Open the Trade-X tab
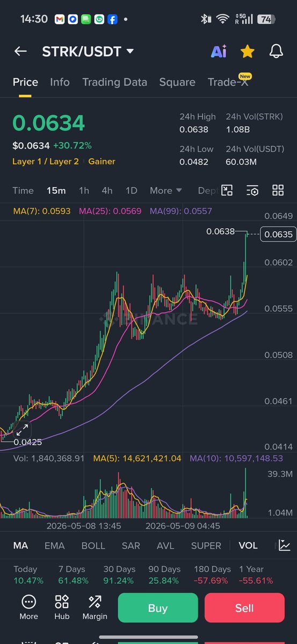The width and height of the screenshot is (297, 644). pos(228,82)
